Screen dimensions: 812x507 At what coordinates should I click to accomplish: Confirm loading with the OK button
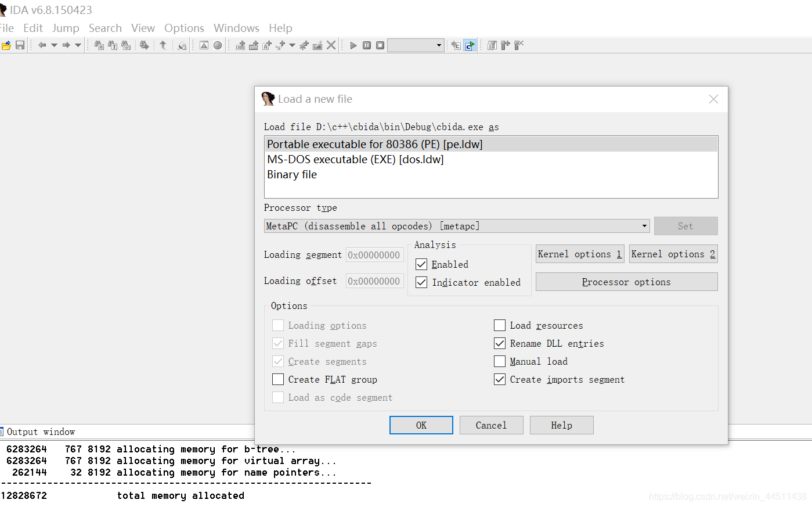(421, 425)
